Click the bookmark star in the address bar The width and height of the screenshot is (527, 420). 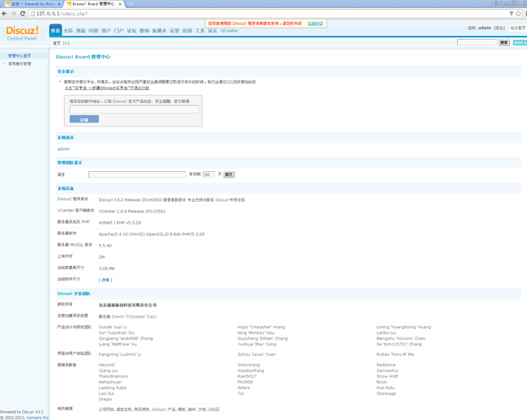click(x=518, y=14)
